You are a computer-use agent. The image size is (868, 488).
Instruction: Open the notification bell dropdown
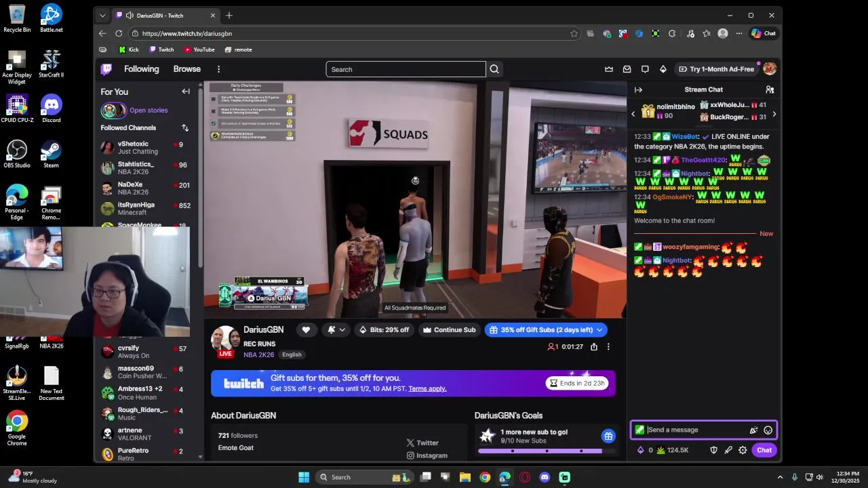tap(336, 330)
